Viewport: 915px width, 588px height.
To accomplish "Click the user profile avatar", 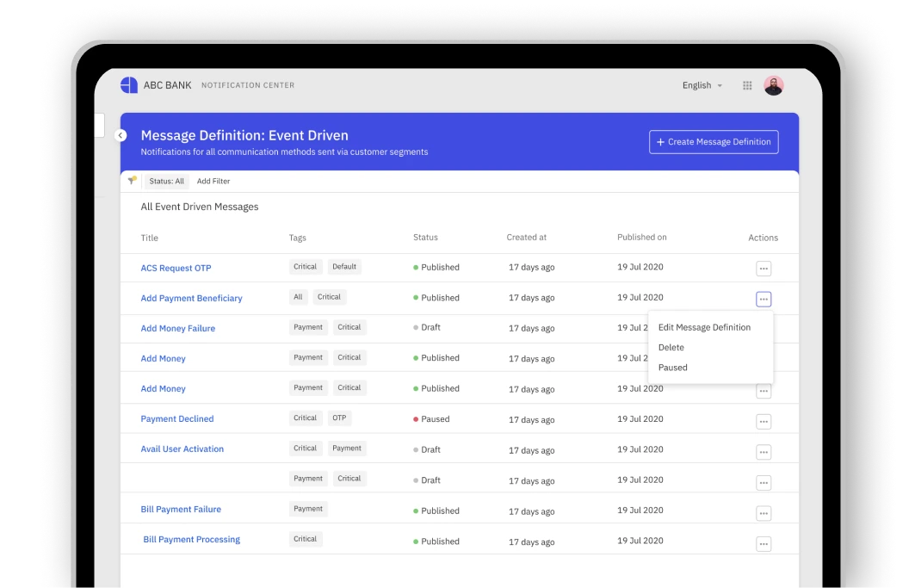I will click(774, 85).
